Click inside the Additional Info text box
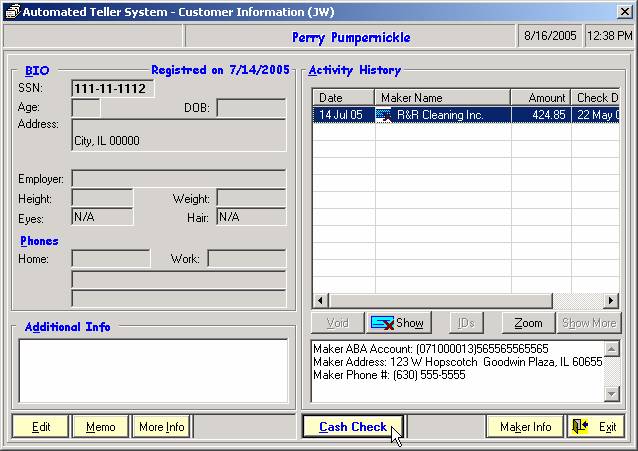 pos(153,370)
